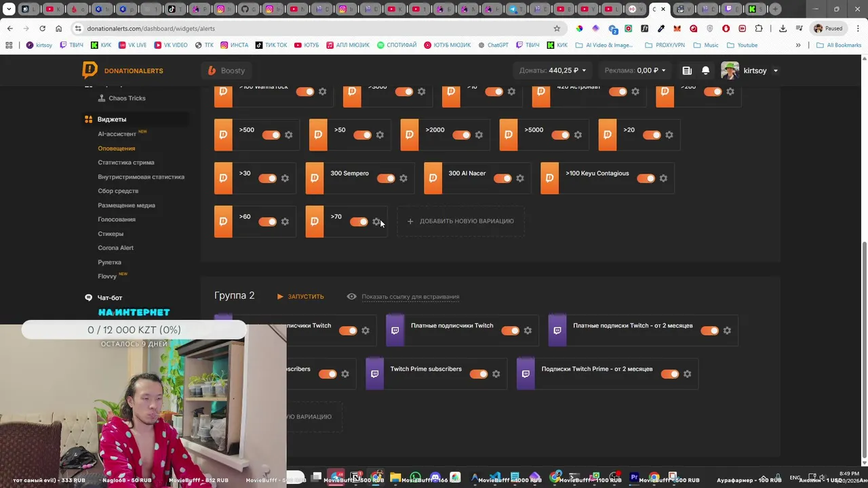Viewport: 868px width, 488px height.
Task: Reload the page in browser
Action: pos(42,28)
